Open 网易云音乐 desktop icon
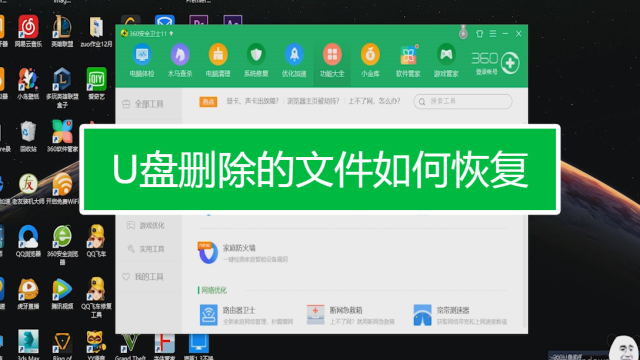Image resolution: width=640 pixels, height=360 pixels. pyautogui.click(x=28, y=31)
